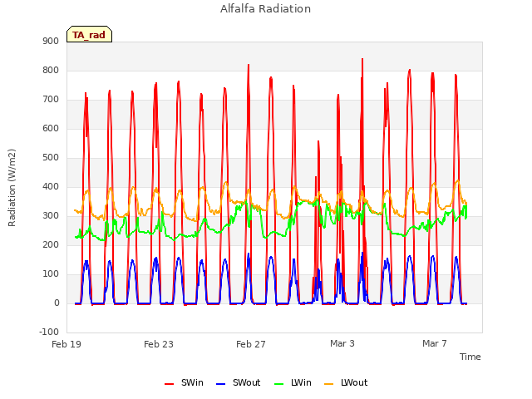Click the 300 y-axis tick label
Viewport: 532px width, 399px height.
point(51,216)
